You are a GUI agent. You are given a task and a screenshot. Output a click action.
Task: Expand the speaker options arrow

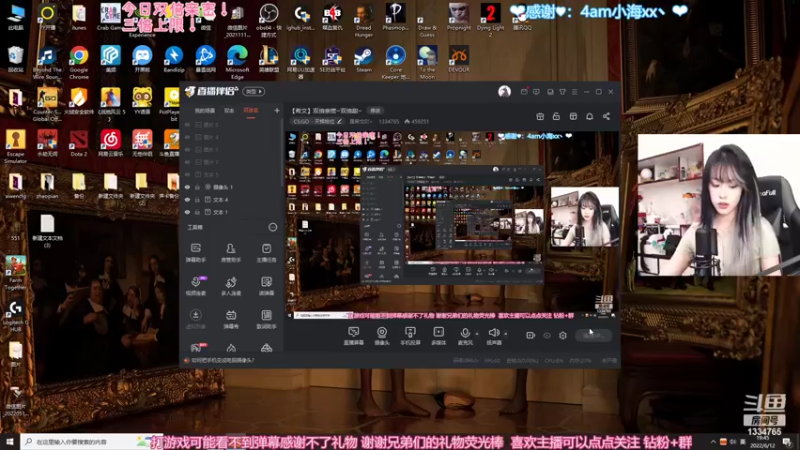[x=506, y=334]
